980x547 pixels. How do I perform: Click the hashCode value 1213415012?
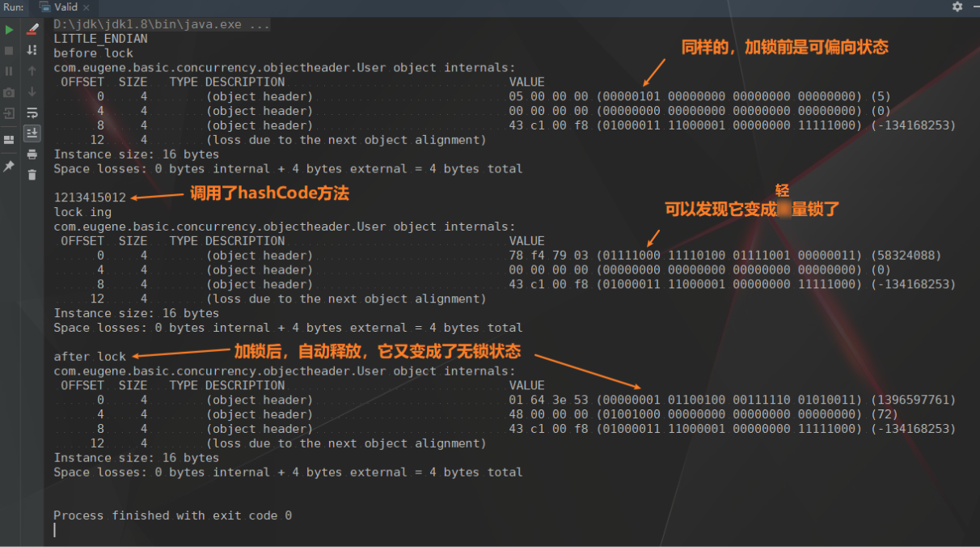tap(90, 197)
